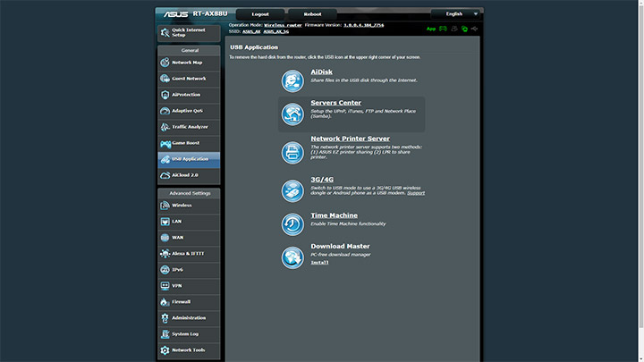Go to Administration menu label
The image size is (644, 362).
pos(189,317)
